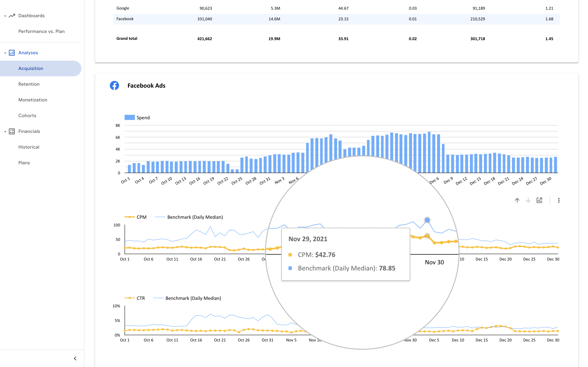Viewport: 588px width, 367px height.
Task: Select the Acquisition analysis link
Action: (x=31, y=68)
